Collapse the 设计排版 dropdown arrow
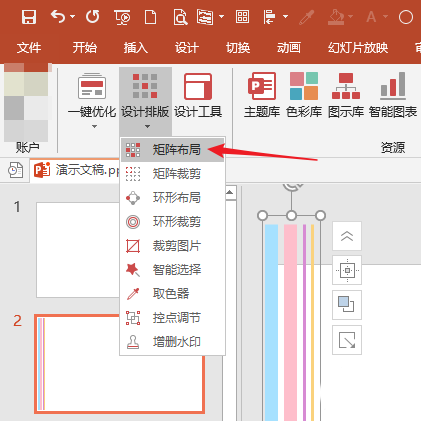 tap(147, 127)
